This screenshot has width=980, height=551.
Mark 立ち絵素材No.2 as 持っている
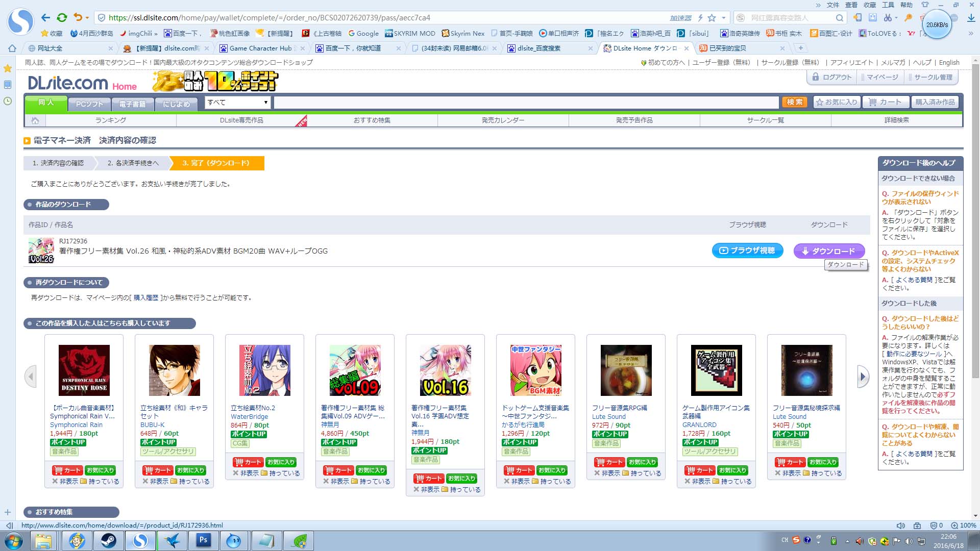coord(280,473)
